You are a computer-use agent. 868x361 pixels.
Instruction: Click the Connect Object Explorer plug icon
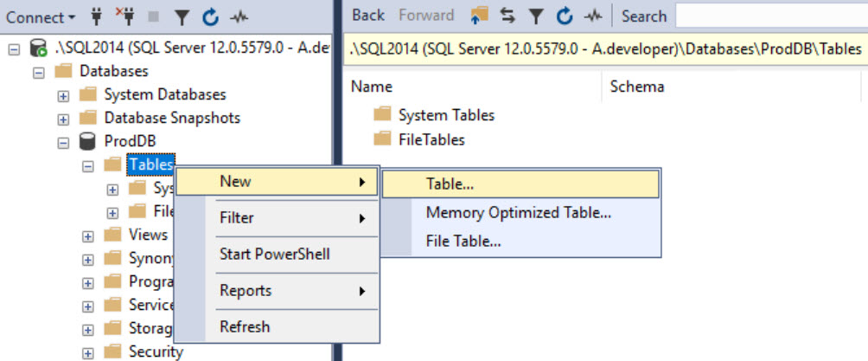click(x=96, y=17)
